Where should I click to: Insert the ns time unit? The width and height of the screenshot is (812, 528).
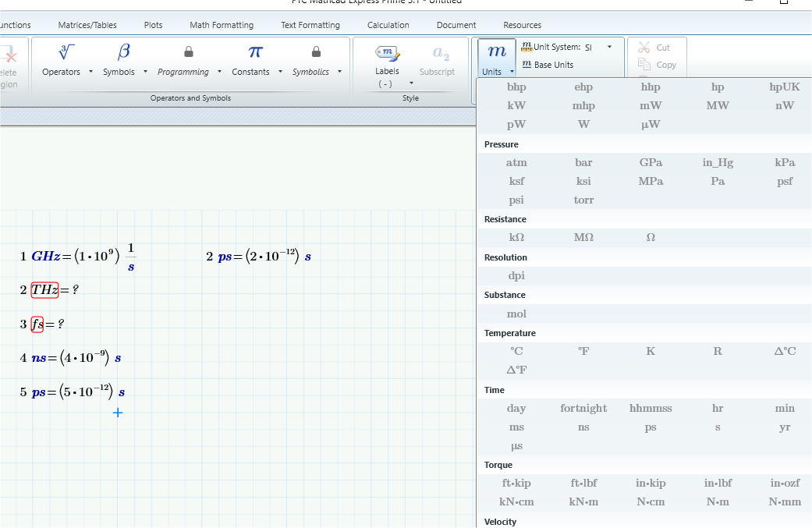click(583, 427)
